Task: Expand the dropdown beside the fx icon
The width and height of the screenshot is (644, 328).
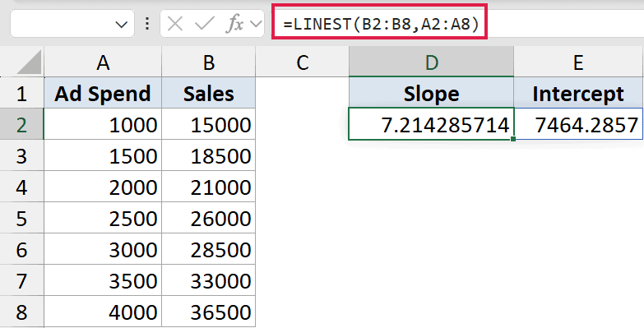Action: click(256, 24)
